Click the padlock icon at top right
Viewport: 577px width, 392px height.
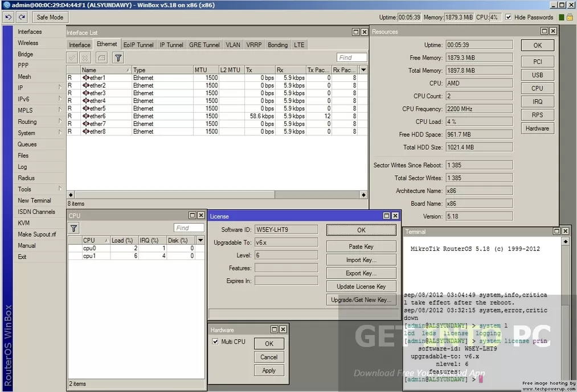click(x=570, y=17)
